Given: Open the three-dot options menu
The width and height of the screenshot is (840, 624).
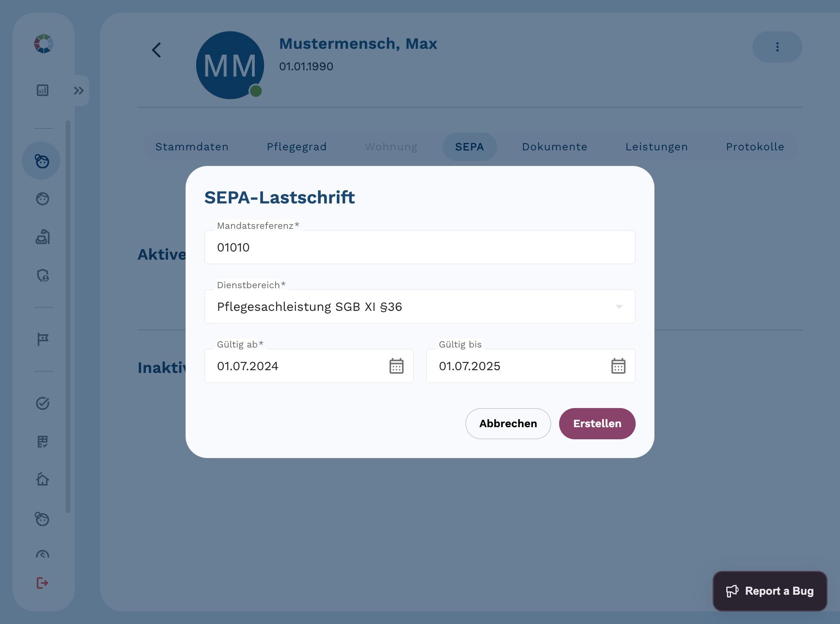Looking at the screenshot, I should [777, 47].
